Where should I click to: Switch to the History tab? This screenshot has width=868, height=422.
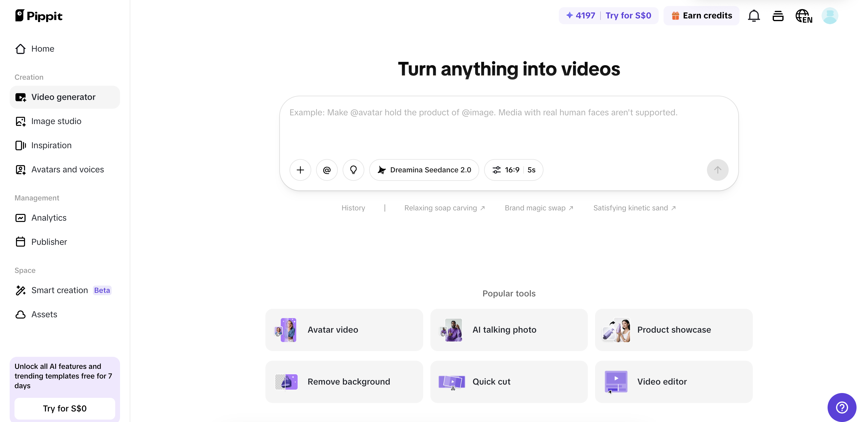[x=353, y=208]
